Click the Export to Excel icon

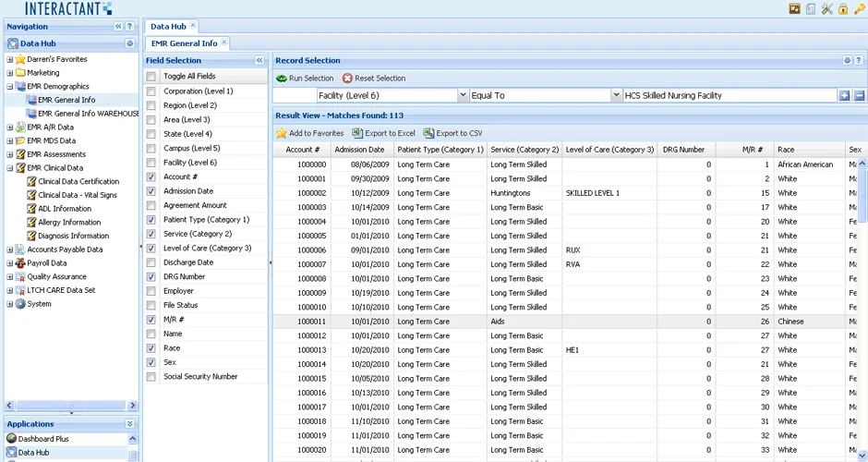point(357,133)
